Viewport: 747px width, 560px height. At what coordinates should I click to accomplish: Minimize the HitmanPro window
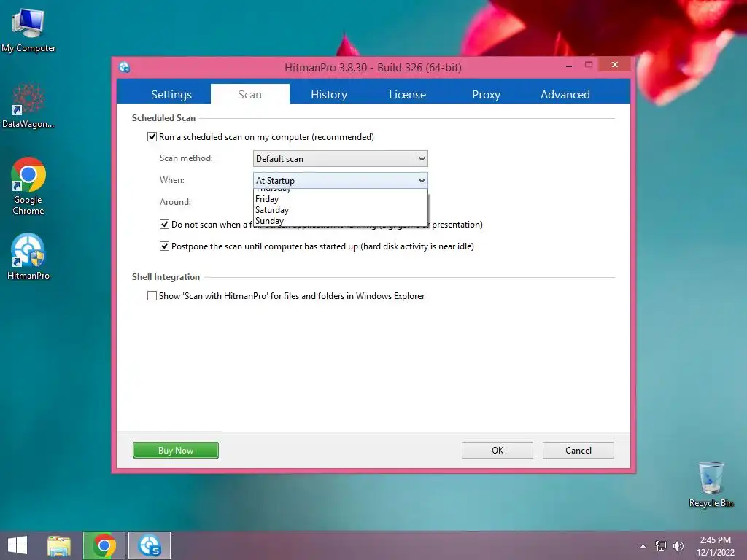[568, 65]
